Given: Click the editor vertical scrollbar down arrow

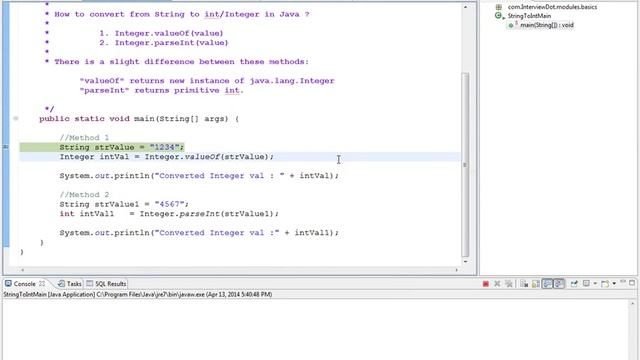Looking at the screenshot, I should [x=465, y=261].
